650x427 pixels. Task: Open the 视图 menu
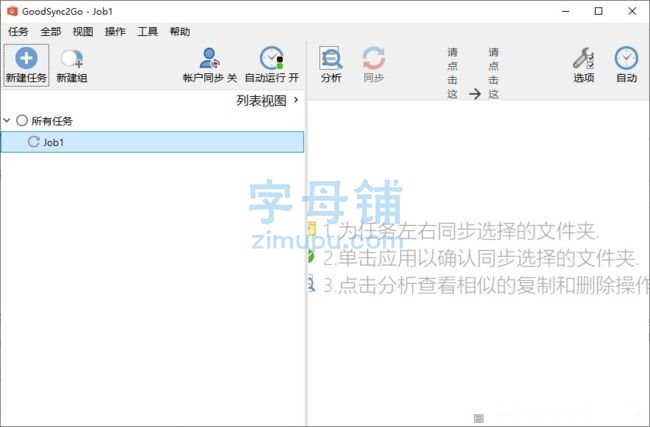click(83, 32)
